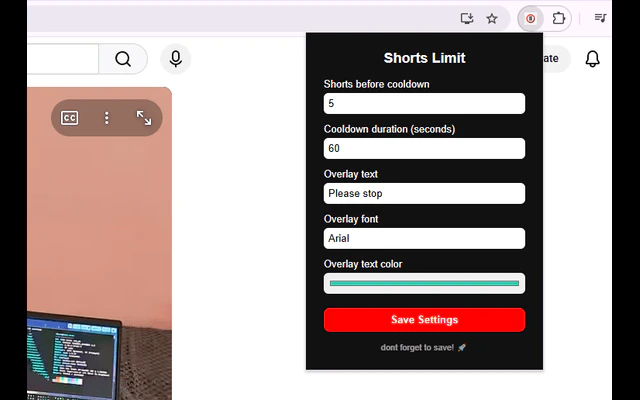640x400 pixels.
Task: Click the Shorts before cooldown field
Action: pos(424,103)
